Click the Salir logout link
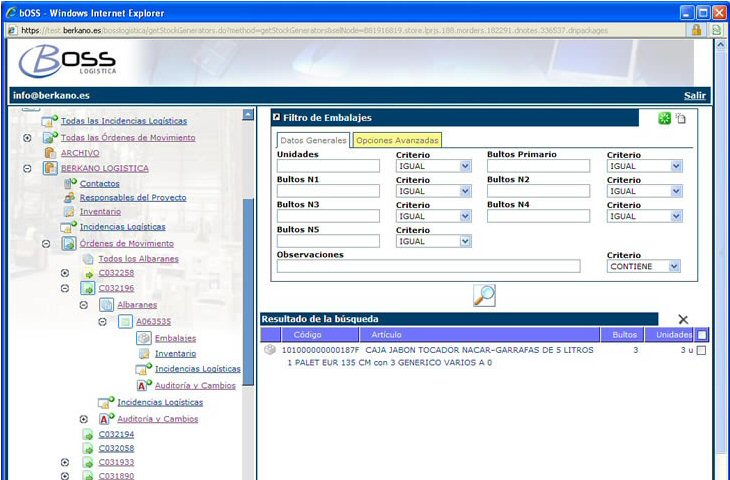The image size is (730, 480). coord(694,96)
